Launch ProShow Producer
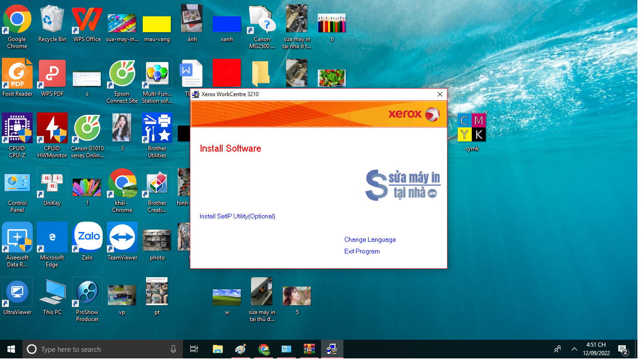The image size is (643, 364). tap(87, 292)
